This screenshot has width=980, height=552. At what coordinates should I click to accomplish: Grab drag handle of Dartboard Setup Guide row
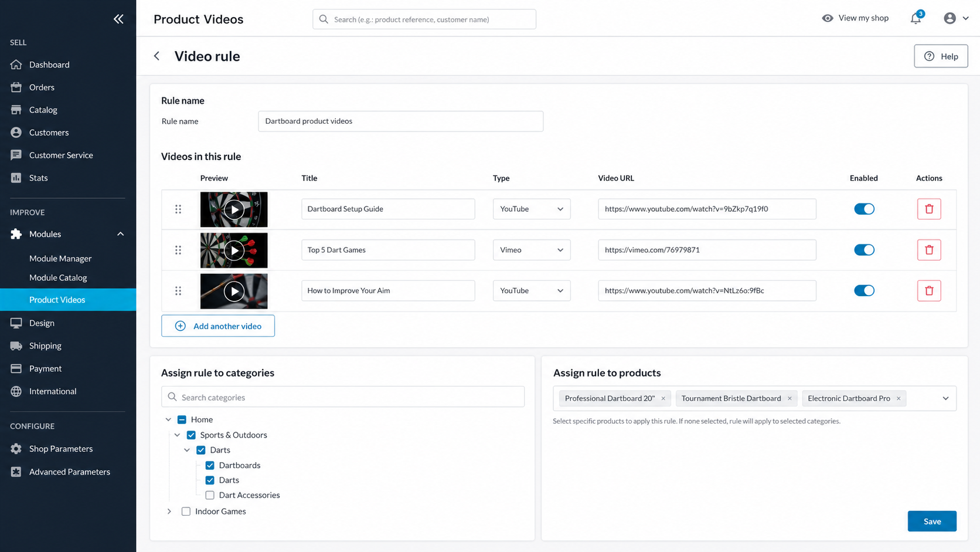pyautogui.click(x=178, y=209)
